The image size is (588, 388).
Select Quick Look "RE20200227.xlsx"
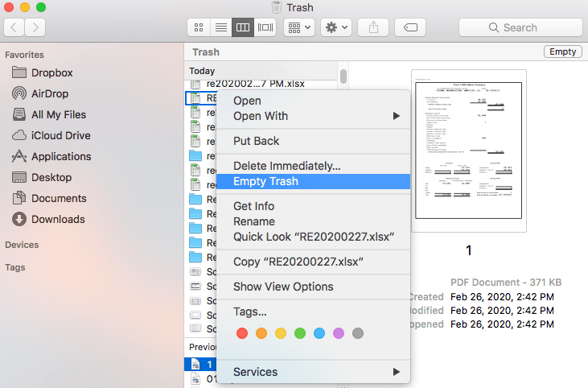314,237
